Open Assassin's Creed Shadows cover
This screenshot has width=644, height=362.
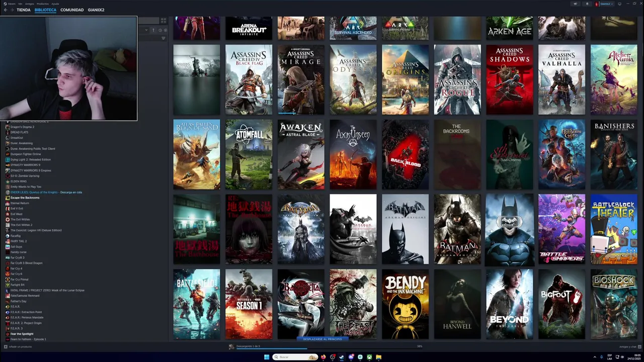click(x=510, y=79)
